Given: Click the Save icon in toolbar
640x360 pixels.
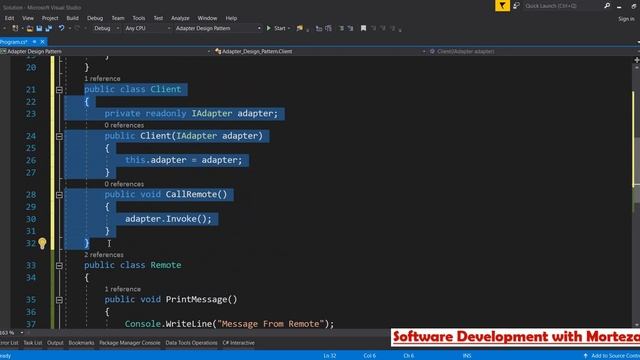Looking at the screenshot, I should (x=39, y=28).
